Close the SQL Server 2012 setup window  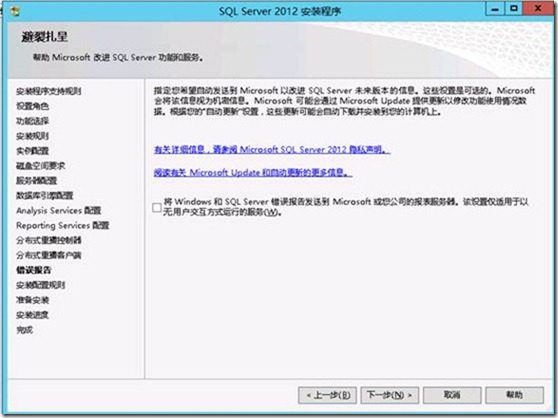(x=538, y=9)
